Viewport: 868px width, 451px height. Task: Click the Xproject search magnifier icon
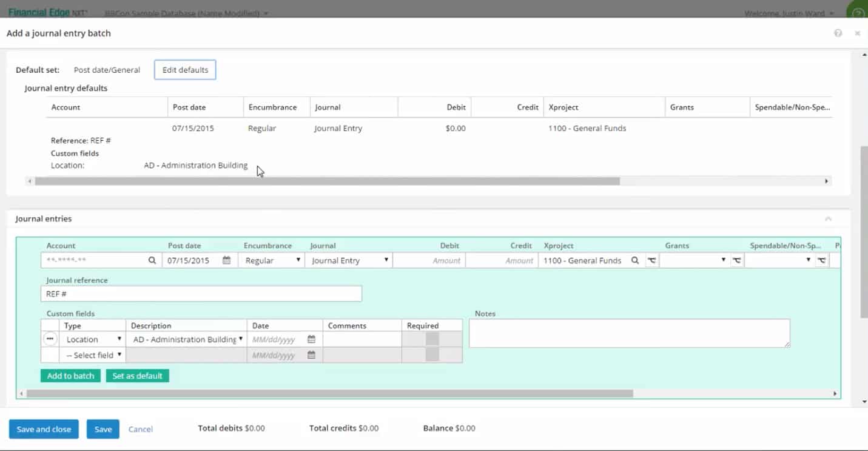(635, 260)
